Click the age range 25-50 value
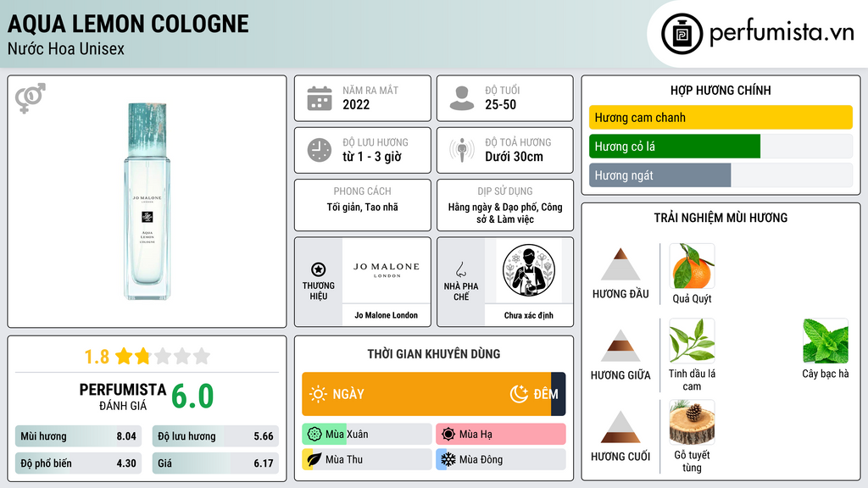Image resolution: width=868 pixels, height=488 pixels. click(x=500, y=104)
